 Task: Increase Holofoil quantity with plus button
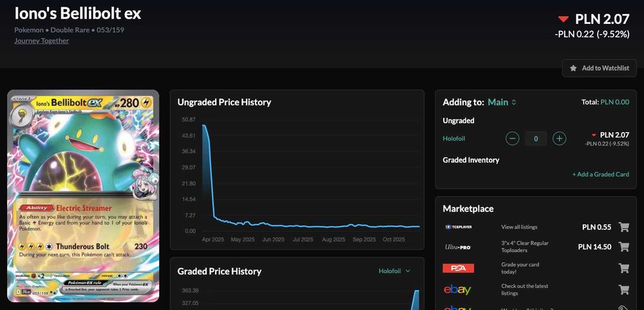pos(560,139)
